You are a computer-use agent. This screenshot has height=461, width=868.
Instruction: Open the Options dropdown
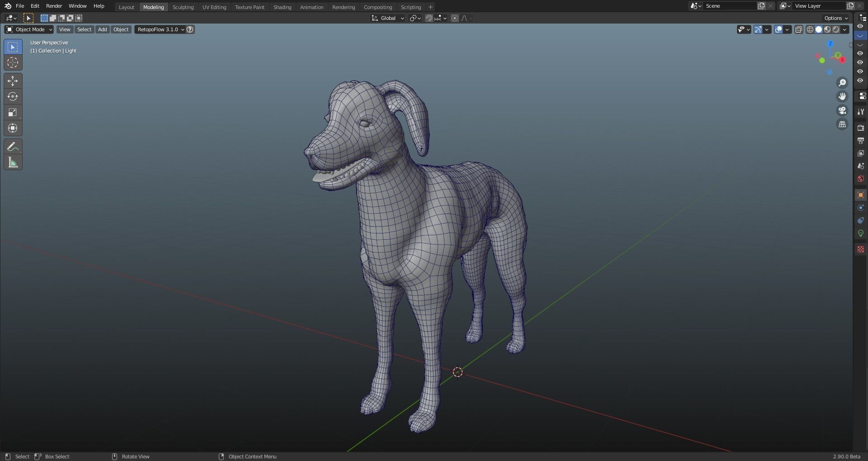[836, 18]
